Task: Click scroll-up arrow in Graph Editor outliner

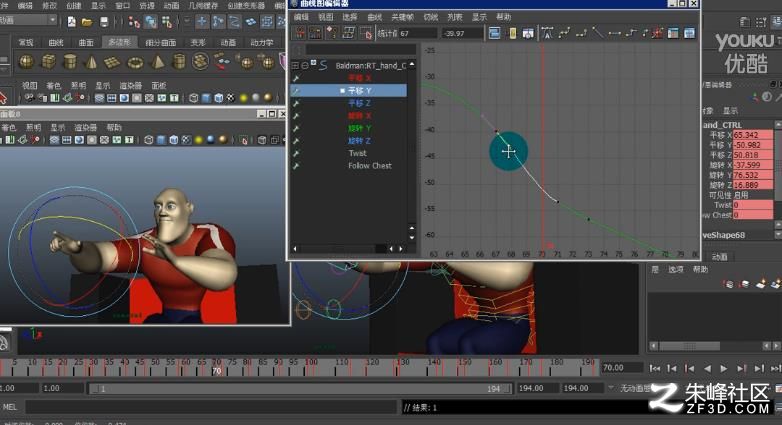Action: [x=412, y=65]
